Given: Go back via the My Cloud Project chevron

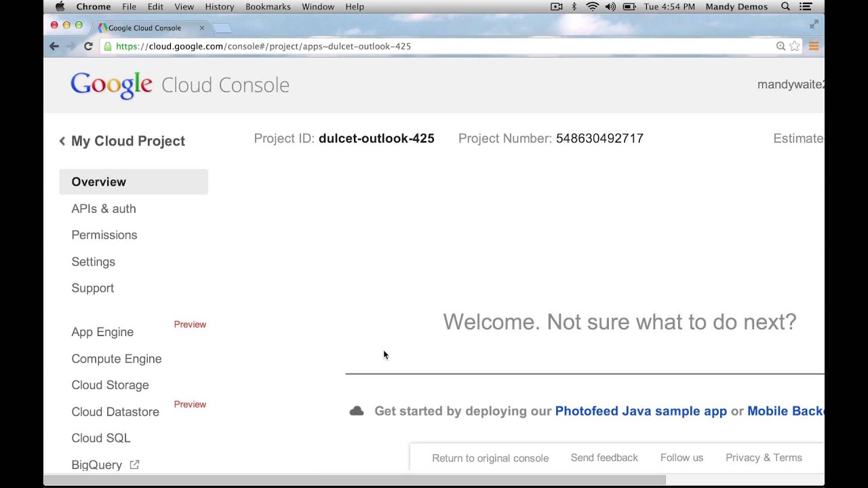Looking at the screenshot, I should point(62,141).
